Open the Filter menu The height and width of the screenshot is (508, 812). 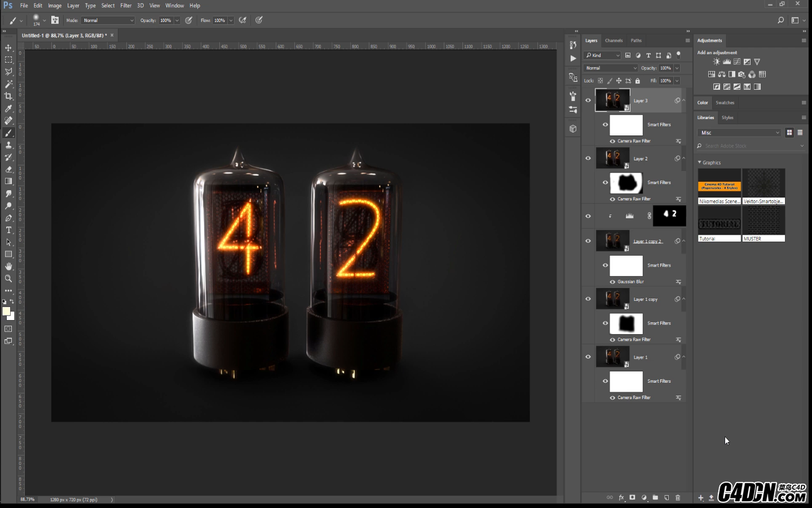[126, 6]
